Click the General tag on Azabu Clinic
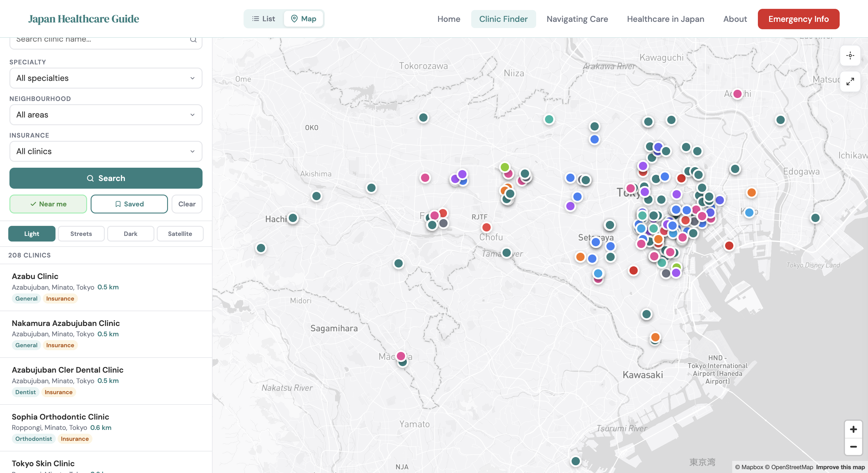This screenshot has width=868, height=473. [x=26, y=299]
